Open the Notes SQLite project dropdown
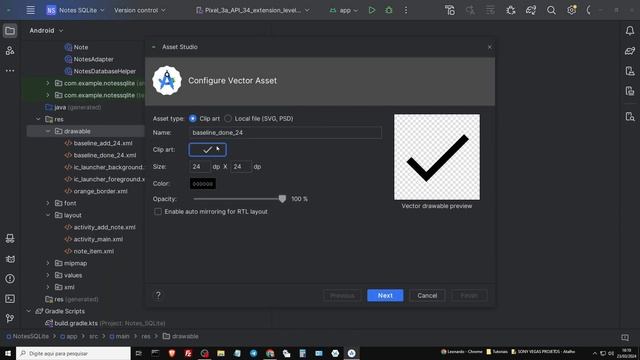This screenshot has height=360, width=640. (75, 10)
